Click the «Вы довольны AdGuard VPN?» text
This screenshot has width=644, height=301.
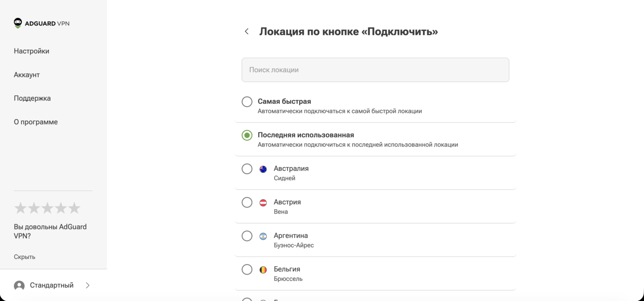50,231
